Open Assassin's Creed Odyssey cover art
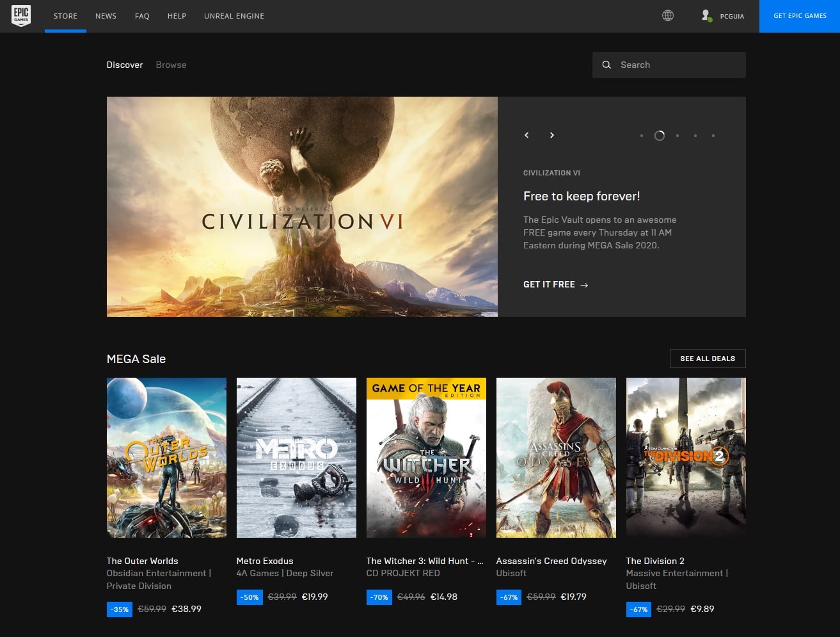 point(556,458)
